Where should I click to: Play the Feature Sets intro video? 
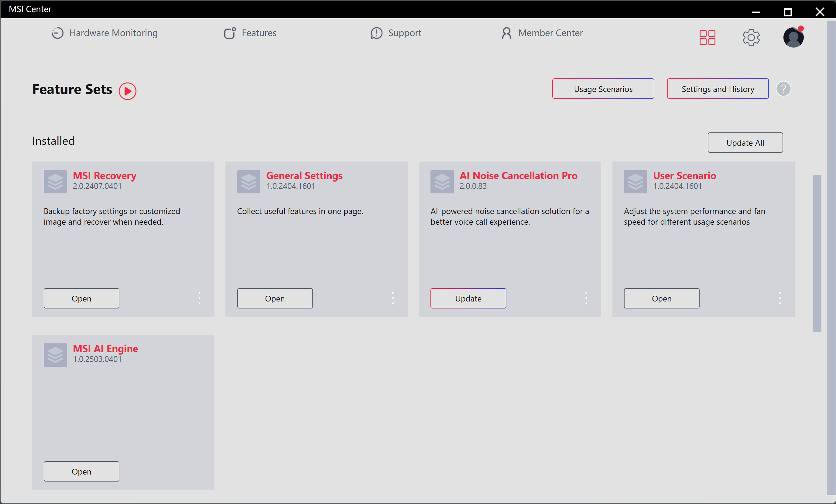[x=128, y=91]
